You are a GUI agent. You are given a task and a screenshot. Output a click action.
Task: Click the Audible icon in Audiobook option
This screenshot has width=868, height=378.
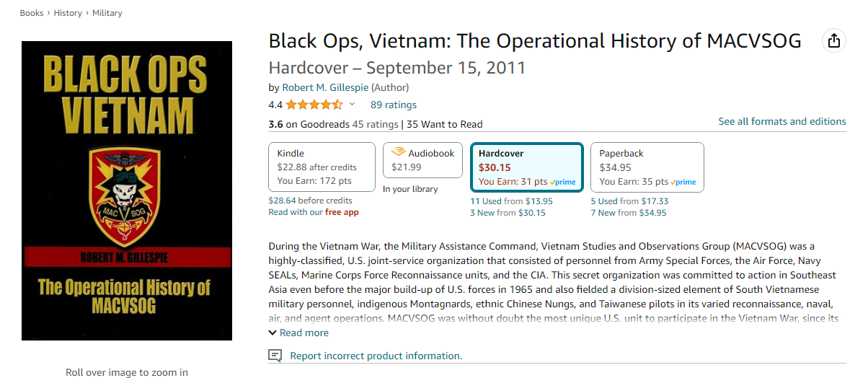398,153
